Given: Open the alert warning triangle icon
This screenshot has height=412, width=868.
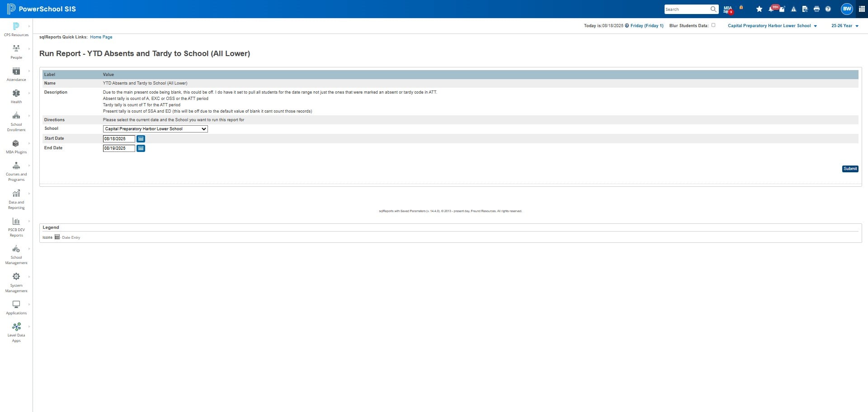Looking at the screenshot, I should click(x=793, y=9).
